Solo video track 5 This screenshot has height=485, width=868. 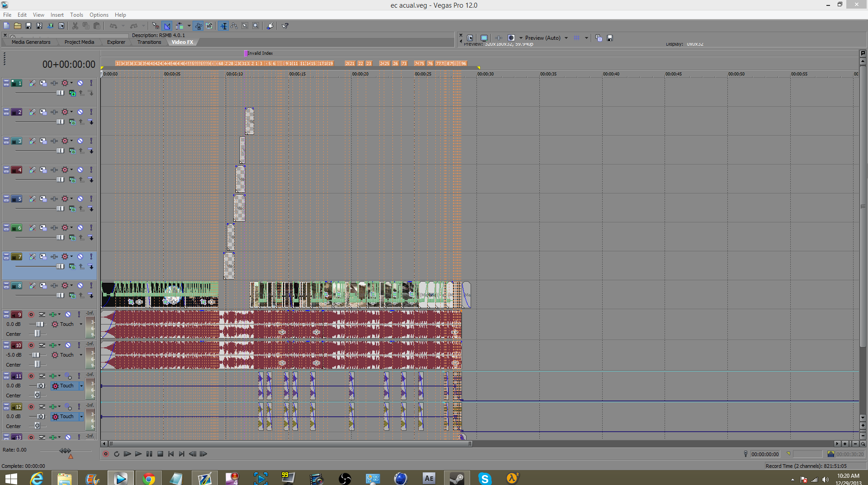pos(91,199)
